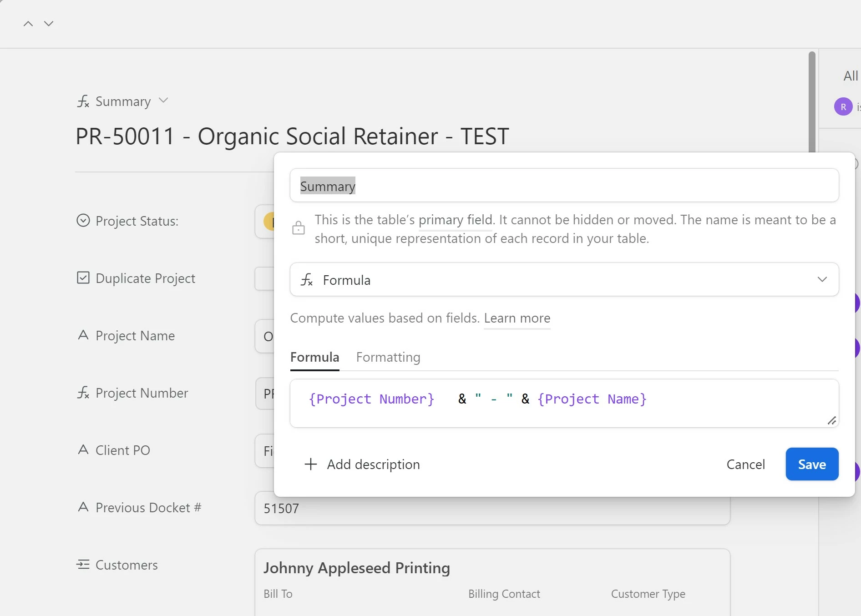This screenshot has height=616, width=861.
Task: Cancel the field edit dialog
Action: coord(745,464)
